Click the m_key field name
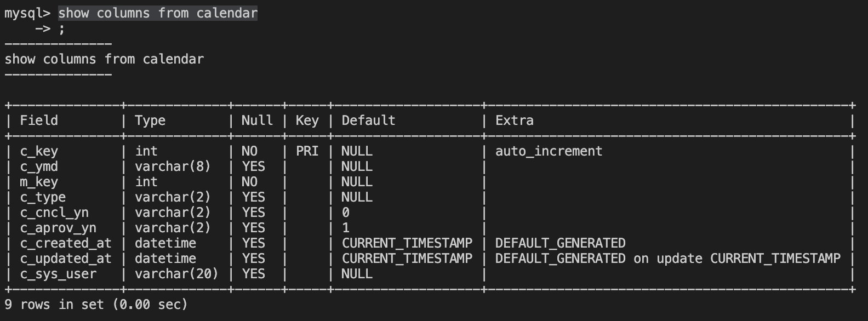 click(x=39, y=182)
